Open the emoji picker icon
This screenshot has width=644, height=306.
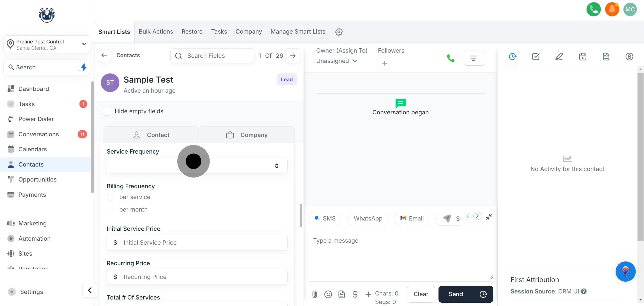coord(328,294)
